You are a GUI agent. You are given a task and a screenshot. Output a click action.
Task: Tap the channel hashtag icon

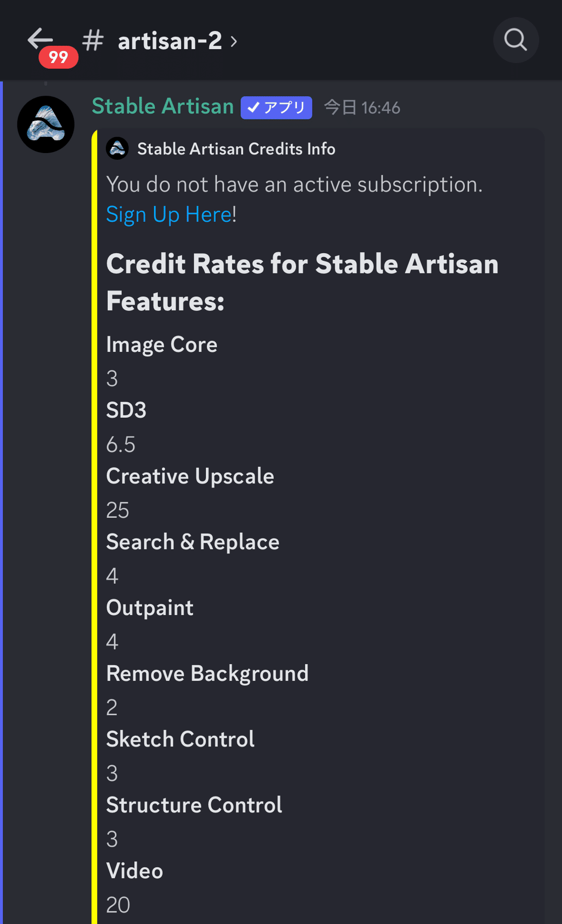[93, 40]
